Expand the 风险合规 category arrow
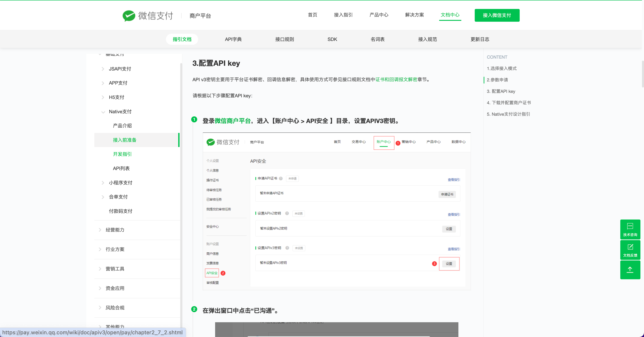This screenshot has height=337, width=644. pyautogui.click(x=100, y=308)
